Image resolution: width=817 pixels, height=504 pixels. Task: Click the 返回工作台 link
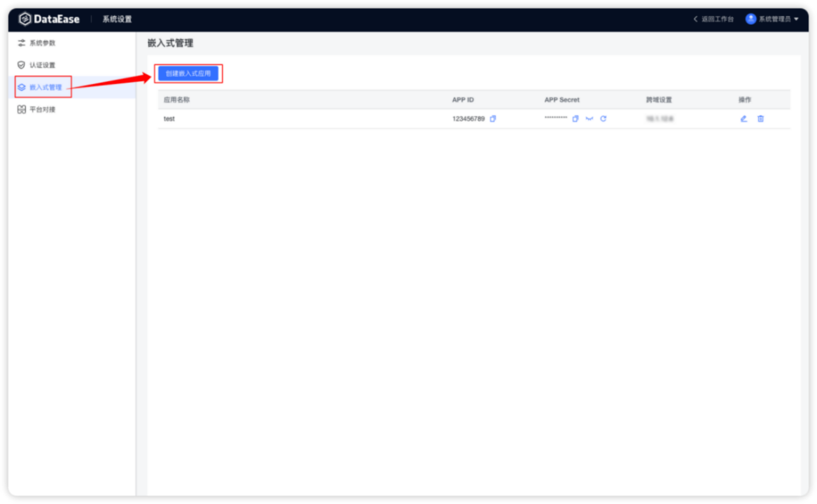point(713,19)
